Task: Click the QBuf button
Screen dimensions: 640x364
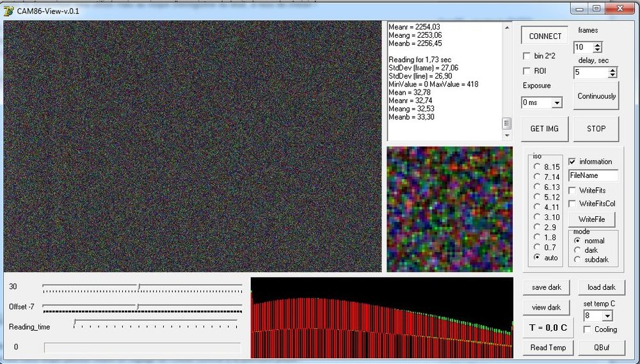Action: tap(601, 347)
